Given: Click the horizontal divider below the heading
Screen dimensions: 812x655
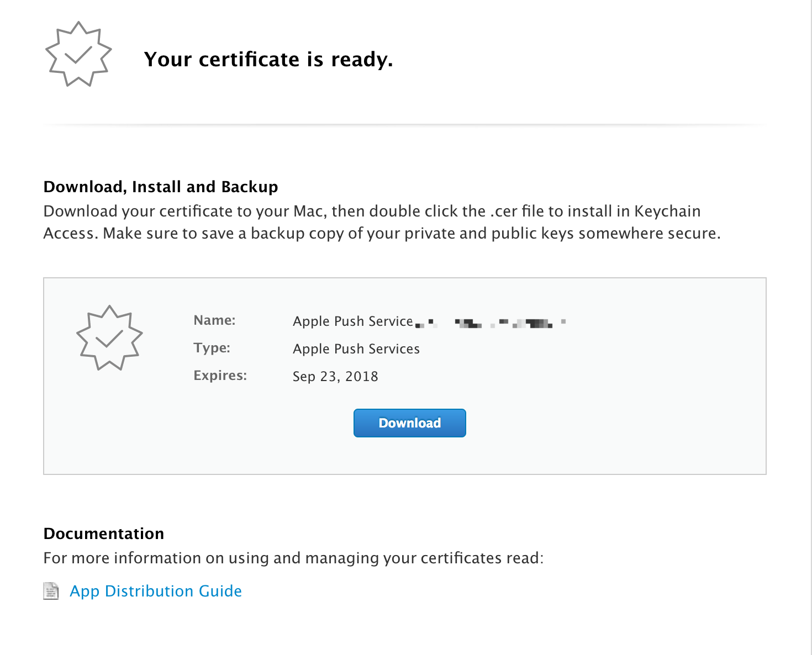Looking at the screenshot, I should point(405,125).
